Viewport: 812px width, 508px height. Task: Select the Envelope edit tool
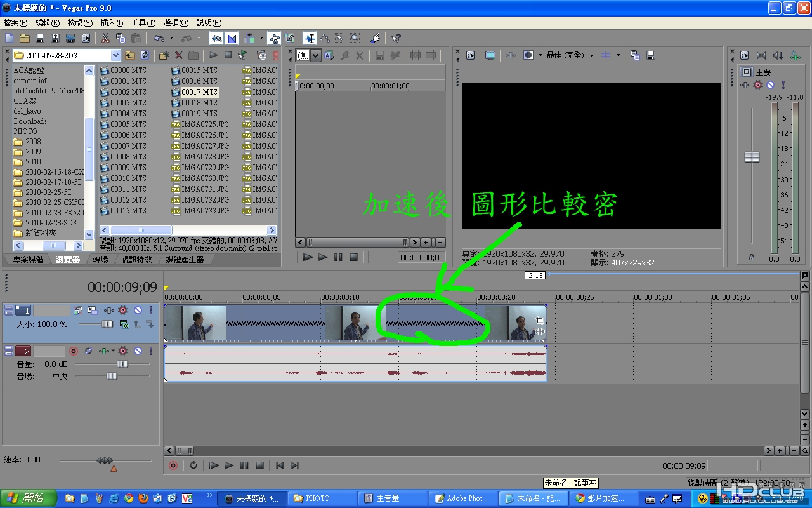click(x=325, y=38)
